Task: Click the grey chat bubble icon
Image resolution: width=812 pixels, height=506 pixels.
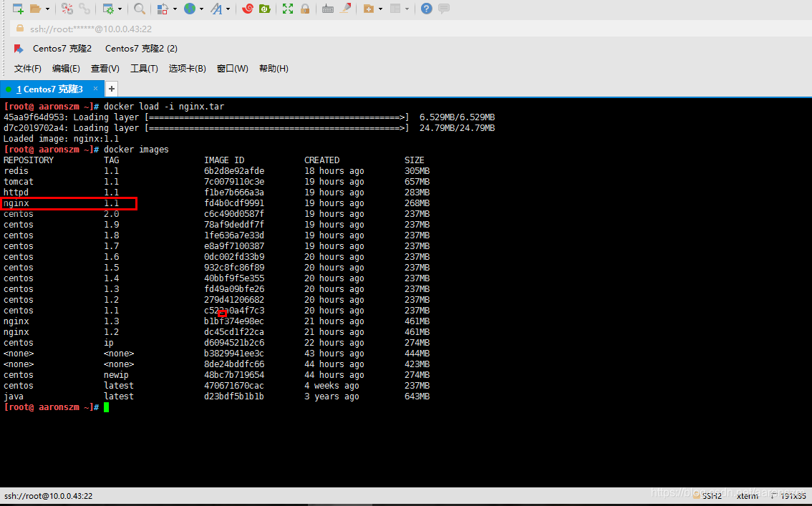Action: [444, 9]
